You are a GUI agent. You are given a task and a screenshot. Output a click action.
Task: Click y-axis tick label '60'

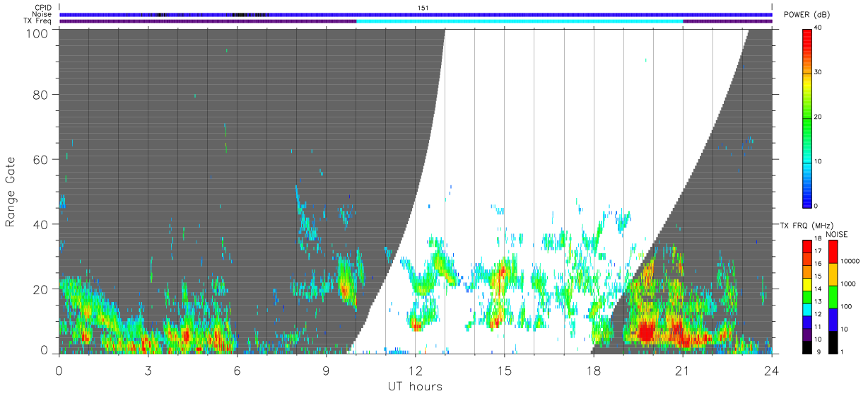pyautogui.click(x=40, y=159)
